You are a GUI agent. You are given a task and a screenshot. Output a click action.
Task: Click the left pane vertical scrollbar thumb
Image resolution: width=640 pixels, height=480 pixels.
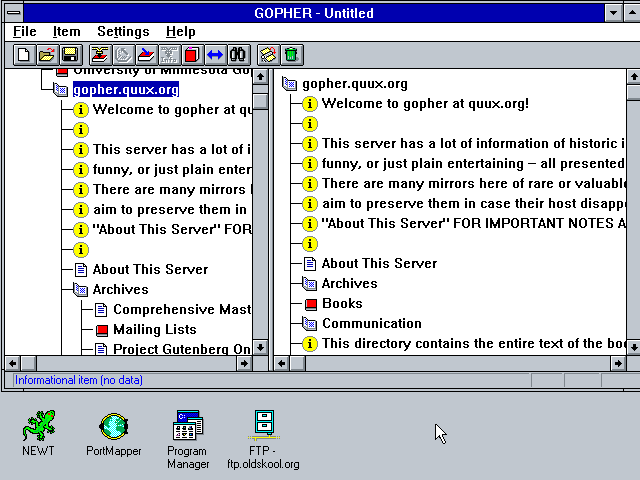(260, 101)
